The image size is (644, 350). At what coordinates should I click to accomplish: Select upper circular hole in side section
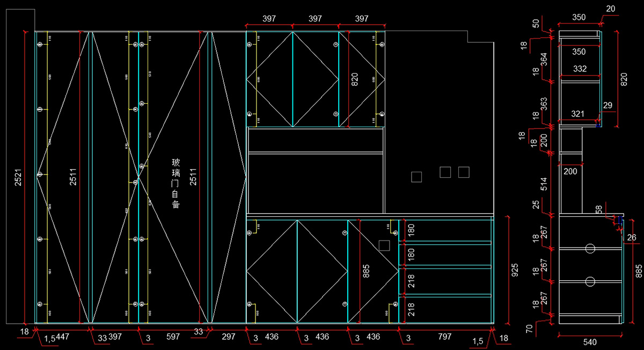(590, 249)
